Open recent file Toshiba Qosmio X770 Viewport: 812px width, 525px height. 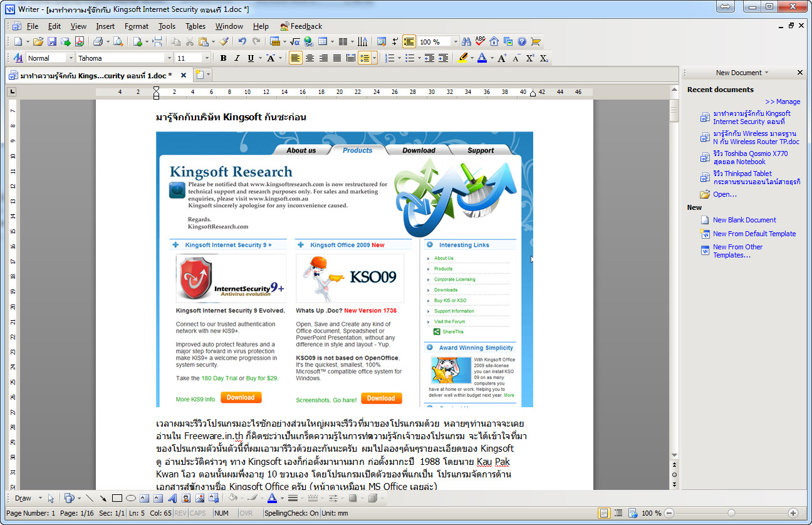[751, 157]
